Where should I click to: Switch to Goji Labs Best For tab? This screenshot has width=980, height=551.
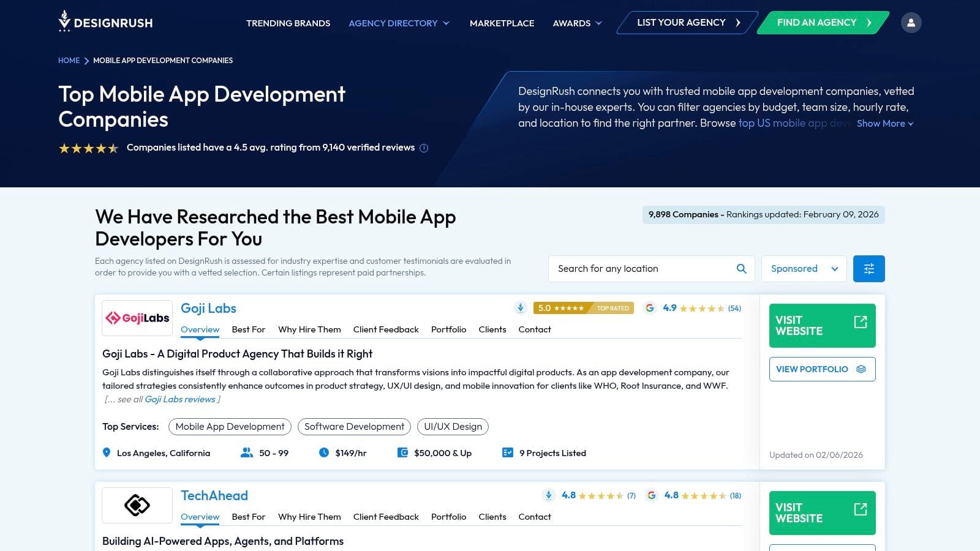point(249,329)
